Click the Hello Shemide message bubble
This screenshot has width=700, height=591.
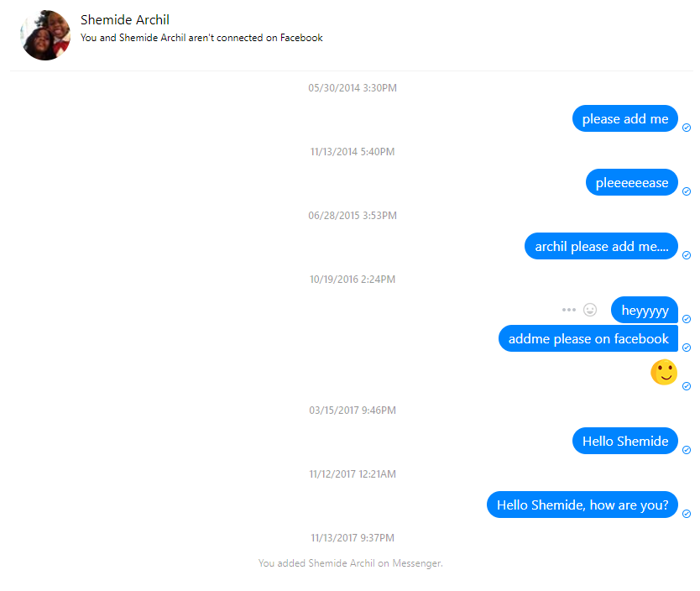click(625, 441)
